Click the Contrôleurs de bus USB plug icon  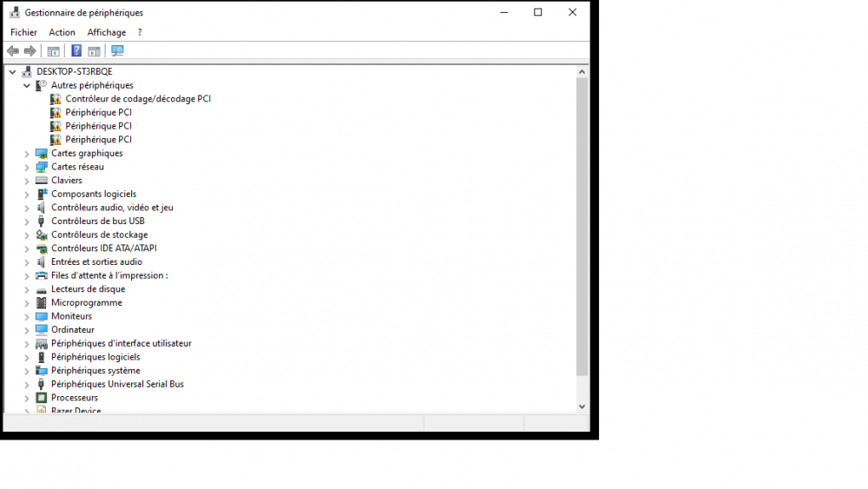(x=41, y=221)
